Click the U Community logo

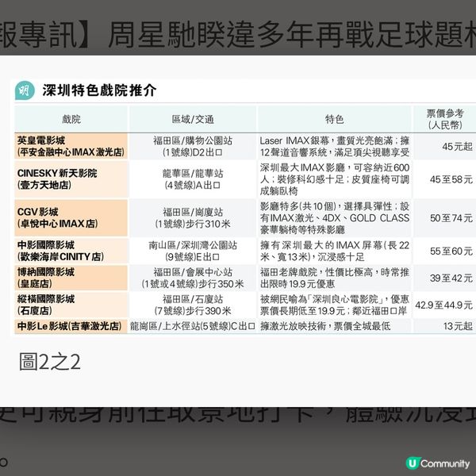pyautogui.click(x=437, y=463)
